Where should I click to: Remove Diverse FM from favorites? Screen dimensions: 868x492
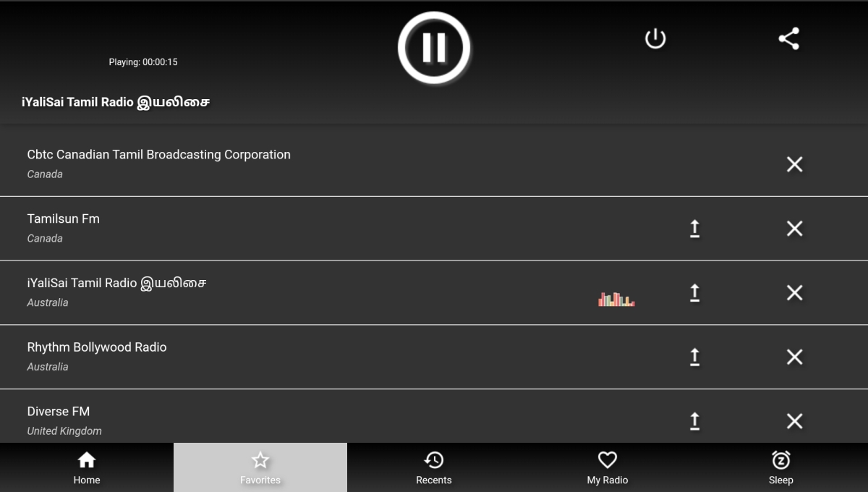coord(794,421)
